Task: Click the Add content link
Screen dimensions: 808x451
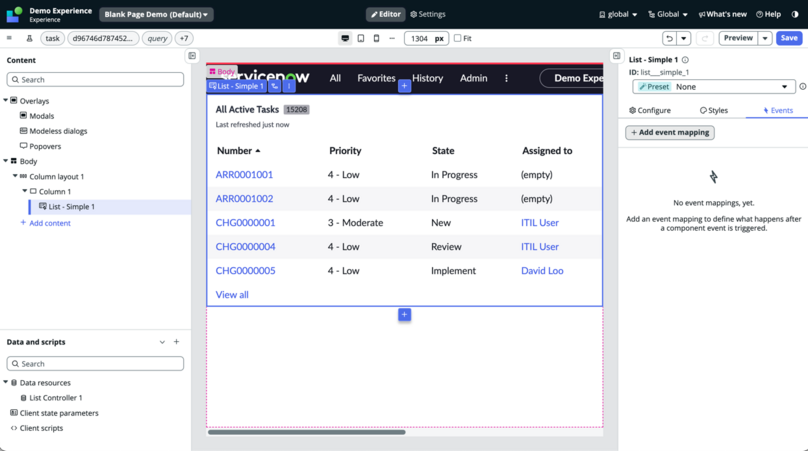Action: click(x=45, y=223)
